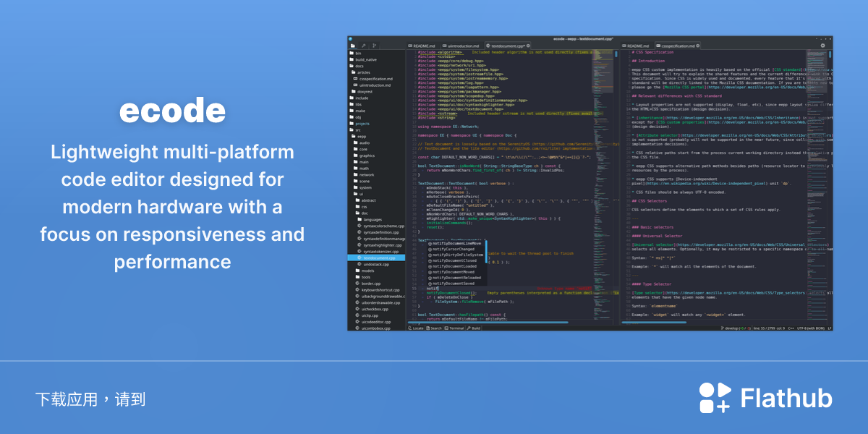Open the git branch source control icon

374,46
